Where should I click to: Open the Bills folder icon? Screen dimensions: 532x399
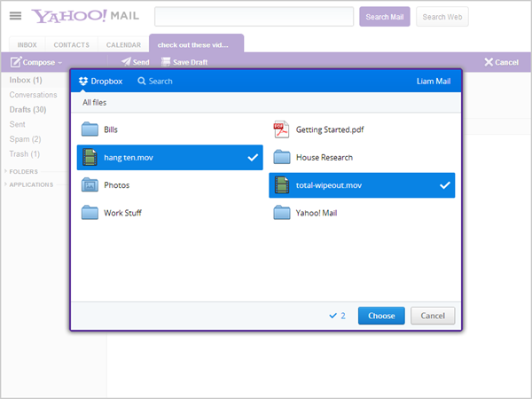click(90, 129)
